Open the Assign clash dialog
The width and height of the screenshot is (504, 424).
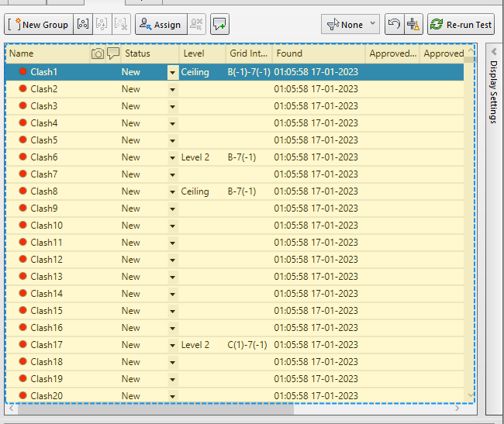(x=159, y=25)
